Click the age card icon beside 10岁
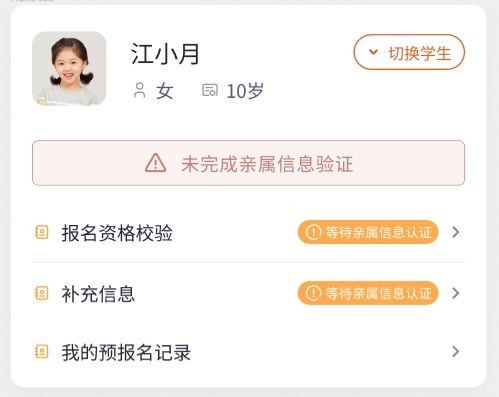Viewport: 499px width, 397px height. pyautogui.click(x=210, y=90)
